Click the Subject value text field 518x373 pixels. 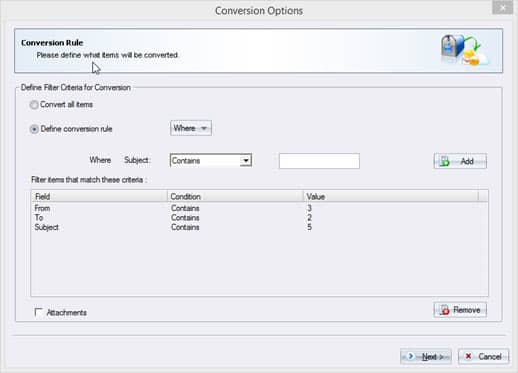point(319,161)
